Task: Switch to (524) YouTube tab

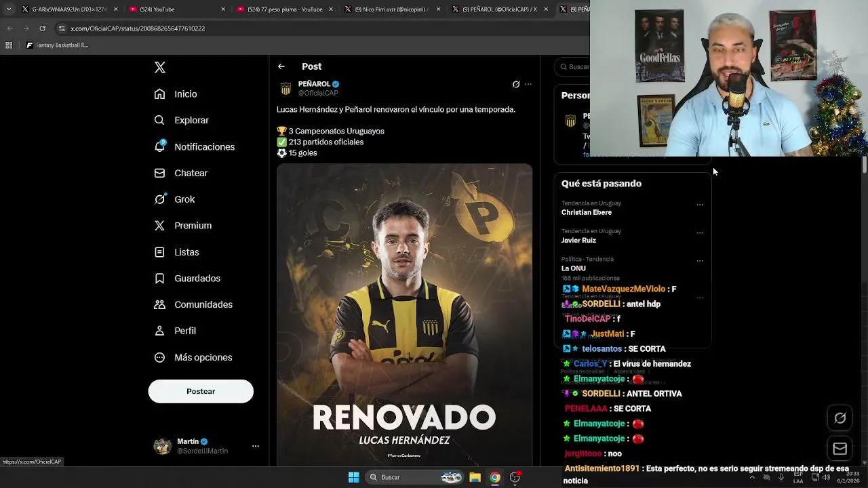Action: 176,9
